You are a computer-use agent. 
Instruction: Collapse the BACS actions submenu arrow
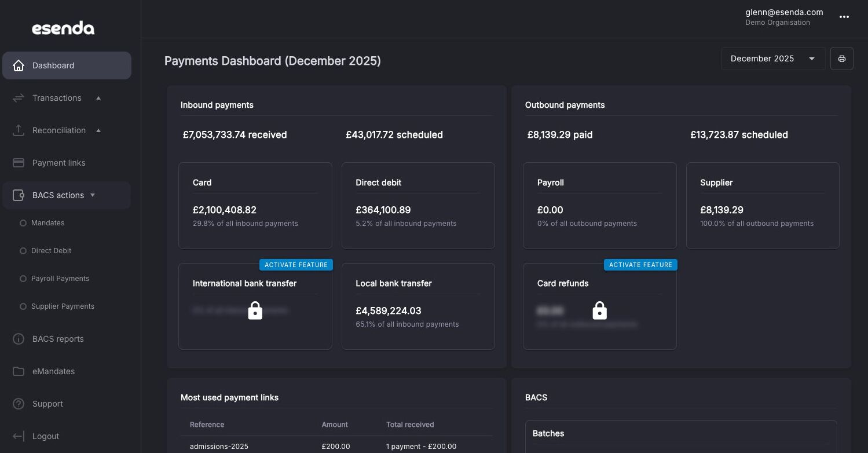click(x=93, y=195)
